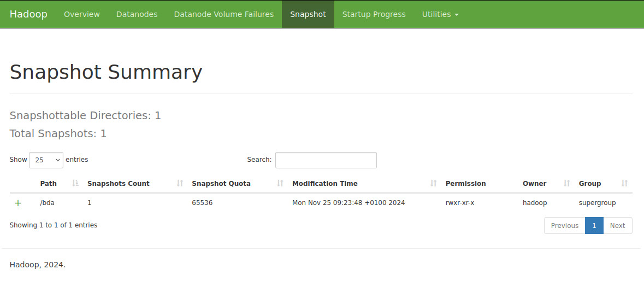Open the Datanodes tab
Viewport: 644px width, 281px height.
point(137,14)
